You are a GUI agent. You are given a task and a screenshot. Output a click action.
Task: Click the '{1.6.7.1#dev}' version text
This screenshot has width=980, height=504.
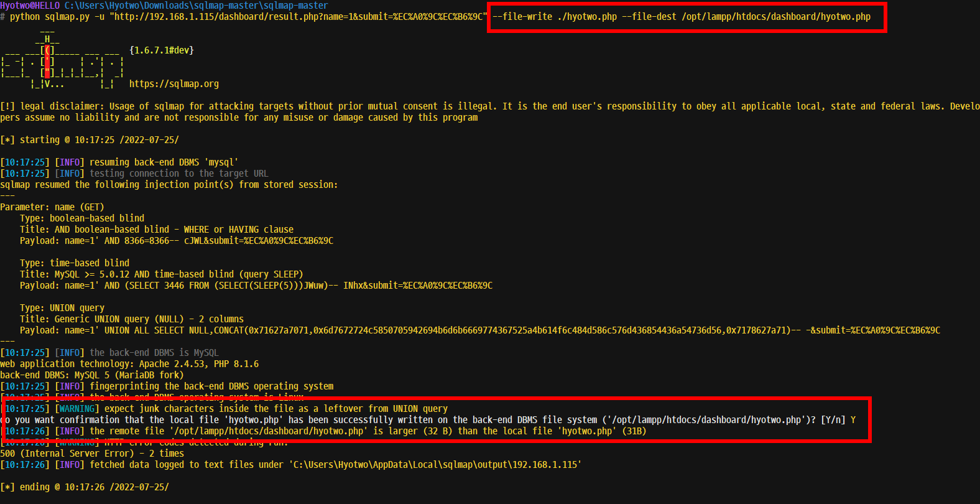pos(162,50)
